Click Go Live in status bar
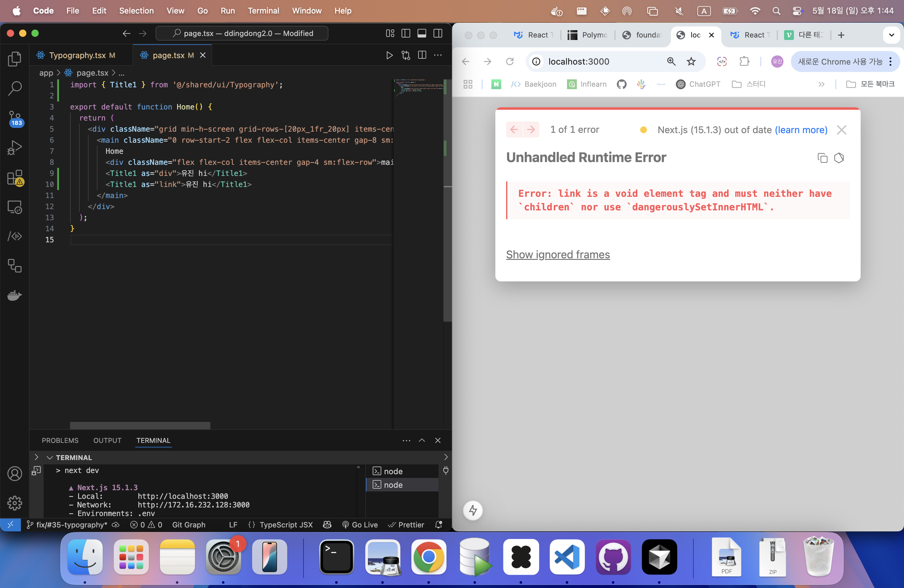 pos(360,525)
